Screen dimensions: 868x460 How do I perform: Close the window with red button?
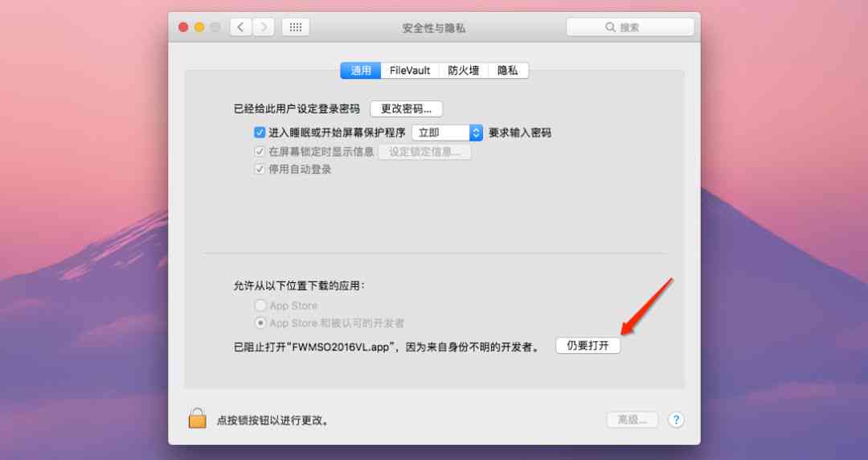point(183,27)
